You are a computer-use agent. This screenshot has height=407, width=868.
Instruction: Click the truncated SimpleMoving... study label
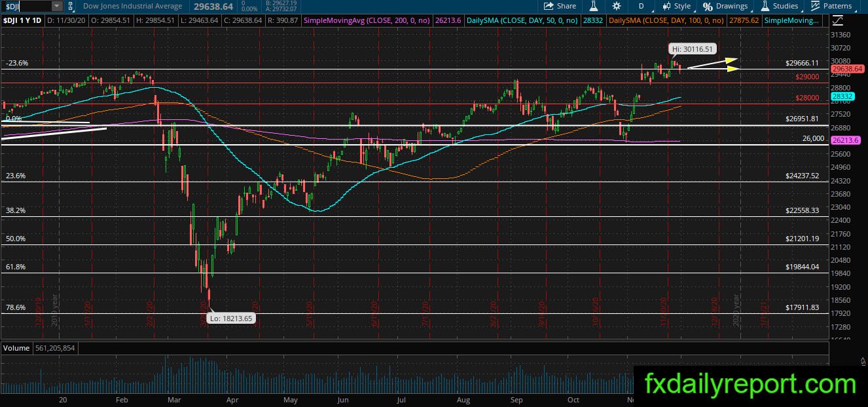tap(791, 20)
